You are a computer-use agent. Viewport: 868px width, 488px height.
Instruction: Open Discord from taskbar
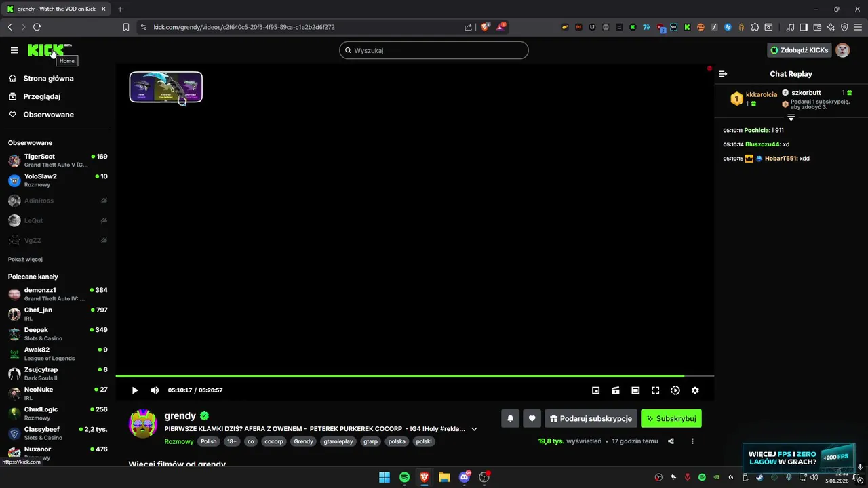click(465, 477)
